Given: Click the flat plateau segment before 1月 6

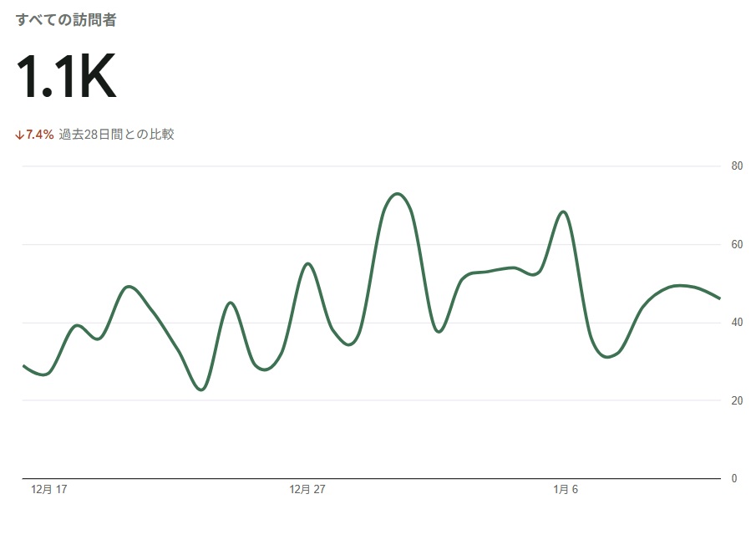Looking at the screenshot, I should point(493,270).
